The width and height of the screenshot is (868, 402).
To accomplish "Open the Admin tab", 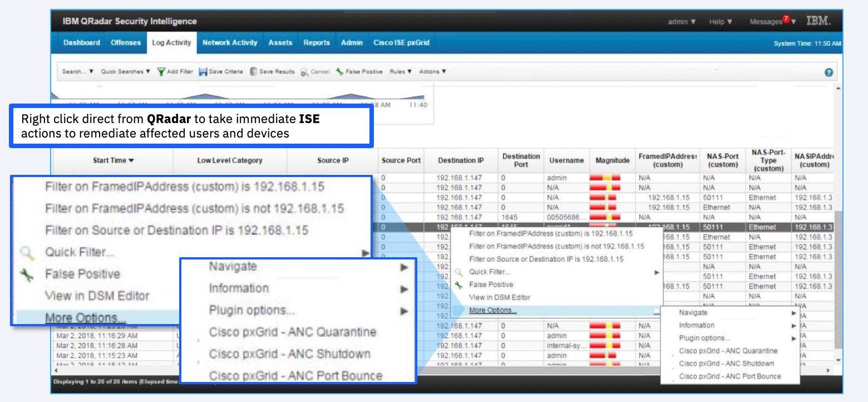I will [x=352, y=43].
